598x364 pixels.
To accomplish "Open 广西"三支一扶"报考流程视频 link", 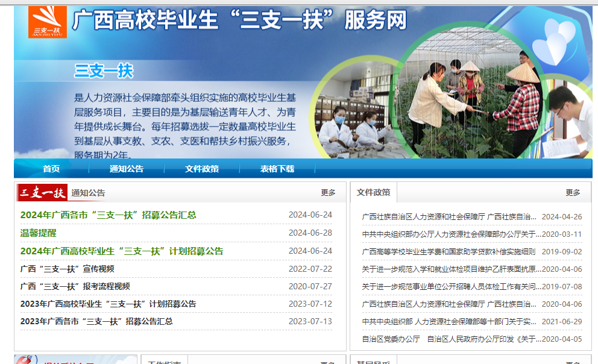I will pos(75,287).
